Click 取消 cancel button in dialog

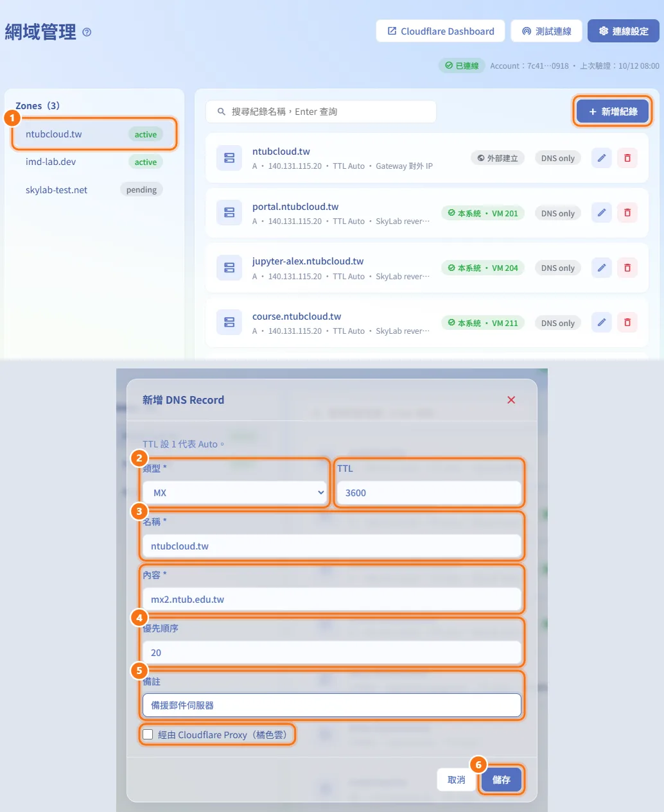(457, 780)
